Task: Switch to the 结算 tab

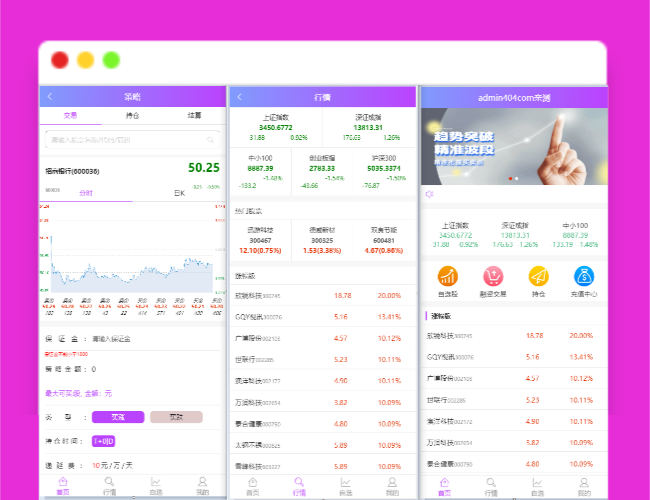Action: click(x=194, y=116)
